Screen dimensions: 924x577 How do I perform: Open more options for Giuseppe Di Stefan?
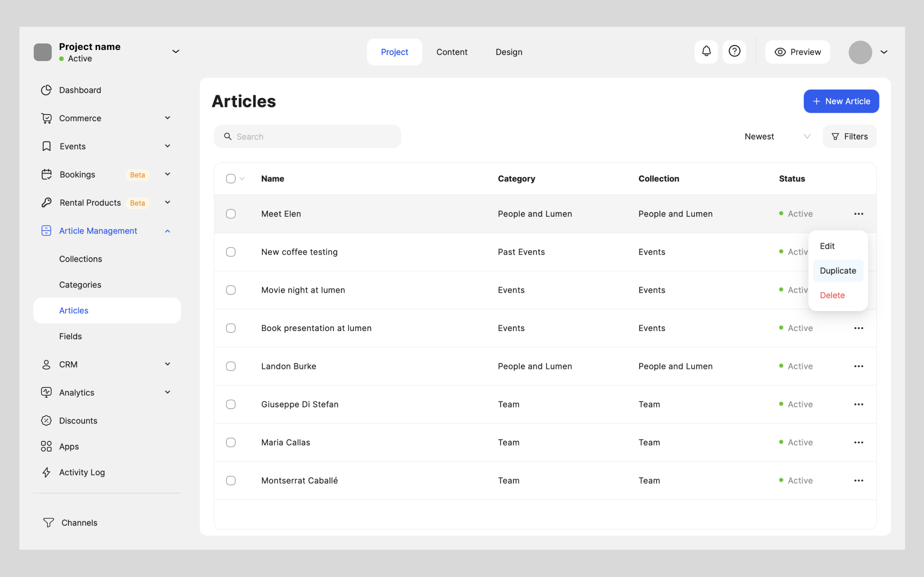(859, 405)
